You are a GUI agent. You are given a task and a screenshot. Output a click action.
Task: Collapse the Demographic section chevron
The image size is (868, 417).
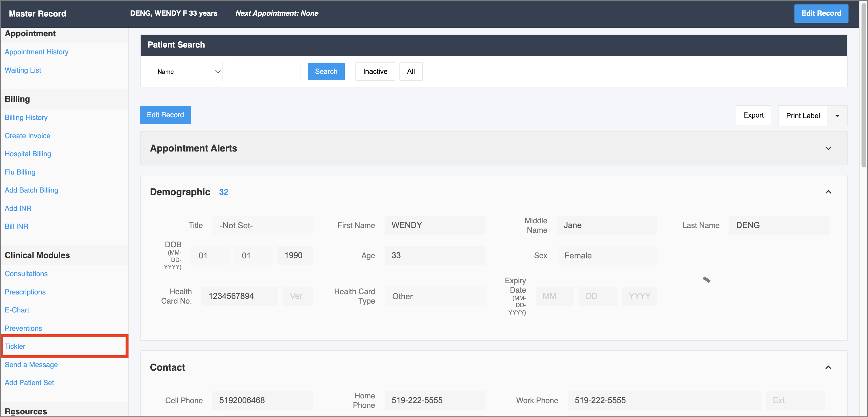pos(828,192)
